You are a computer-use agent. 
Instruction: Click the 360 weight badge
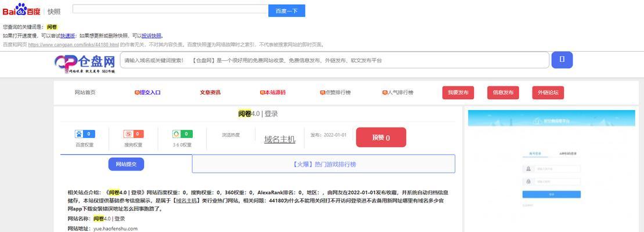[182, 134]
